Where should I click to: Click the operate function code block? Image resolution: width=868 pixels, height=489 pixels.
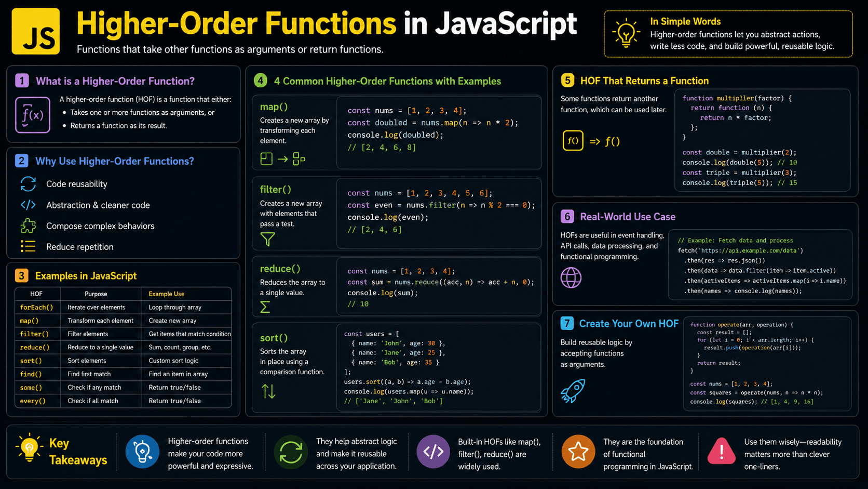767,364
